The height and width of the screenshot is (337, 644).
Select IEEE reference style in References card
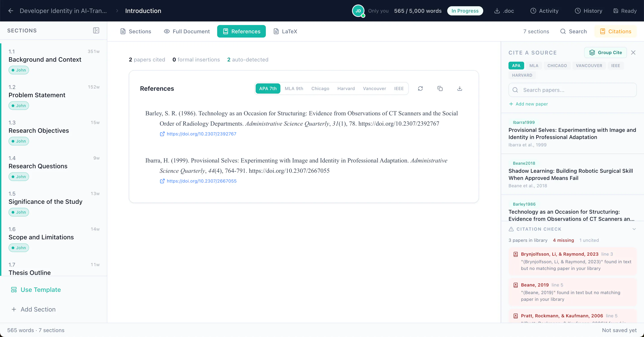coord(399,88)
